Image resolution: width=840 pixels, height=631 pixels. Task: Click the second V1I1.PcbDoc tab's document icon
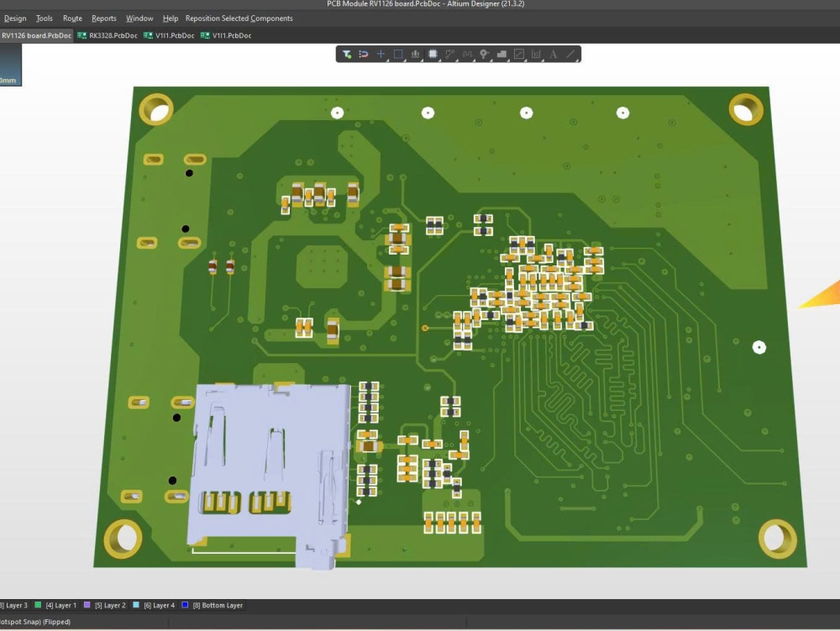[x=205, y=35]
